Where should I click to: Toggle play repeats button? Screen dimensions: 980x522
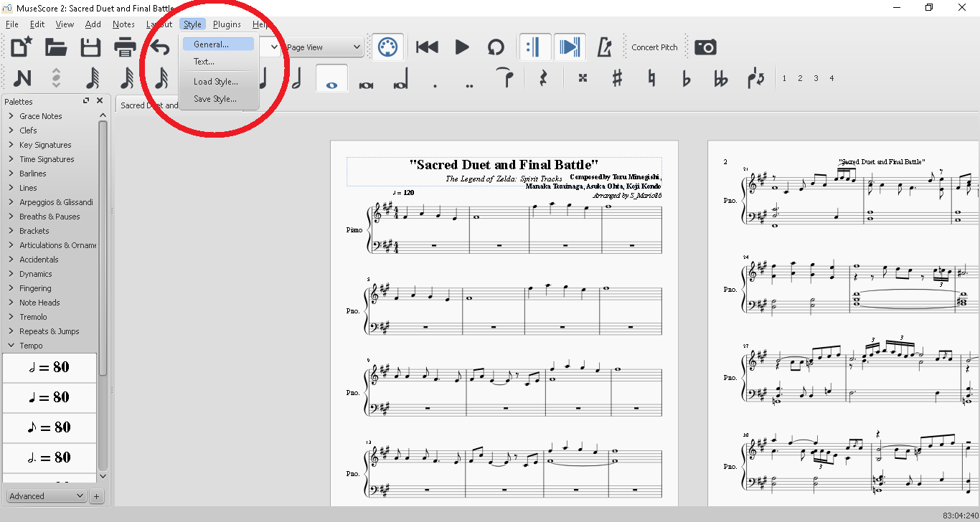[x=534, y=47]
